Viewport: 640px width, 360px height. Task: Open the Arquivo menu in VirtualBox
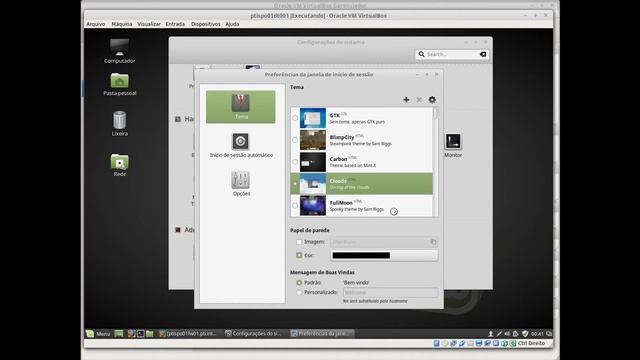coord(96,24)
